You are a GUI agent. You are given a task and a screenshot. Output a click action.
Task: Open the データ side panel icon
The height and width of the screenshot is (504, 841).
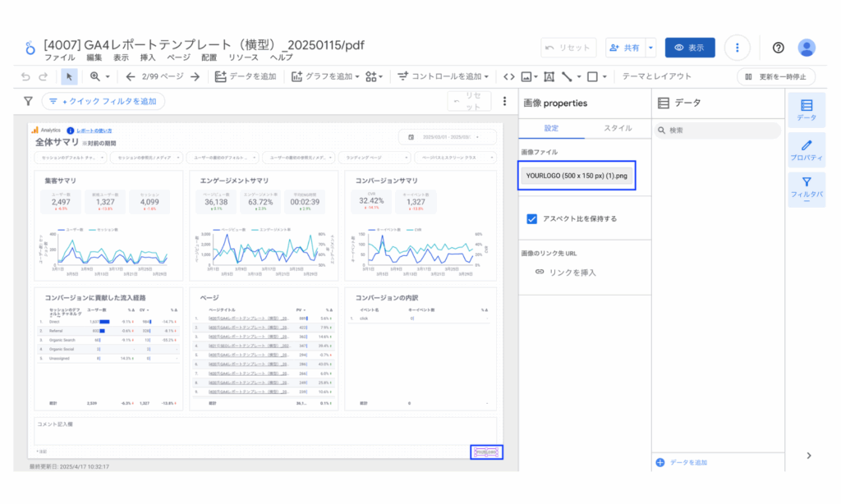pos(807,111)
